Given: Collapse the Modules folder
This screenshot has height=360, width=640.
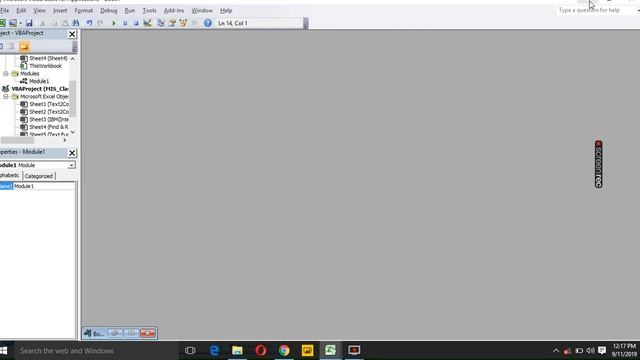Looking at the screenshot, I should tap(6, 73).
